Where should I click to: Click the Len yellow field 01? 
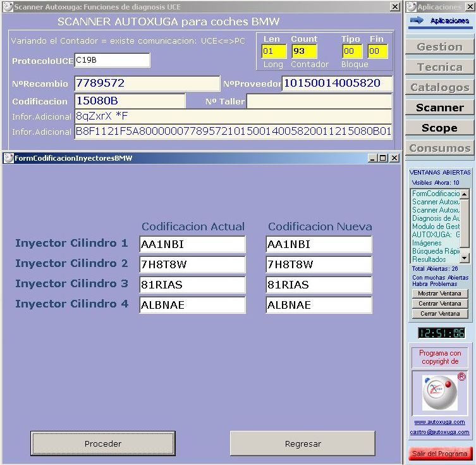pos(274,51)
